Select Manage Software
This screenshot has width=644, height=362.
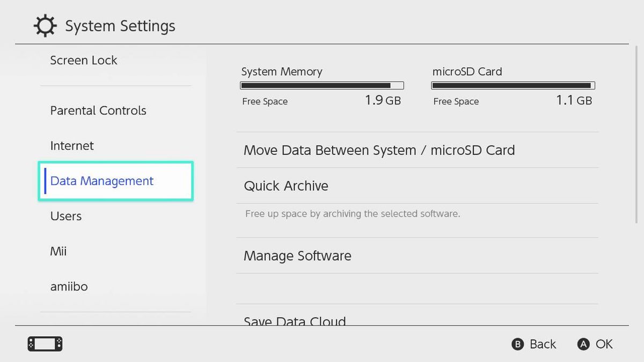[297, 256]
